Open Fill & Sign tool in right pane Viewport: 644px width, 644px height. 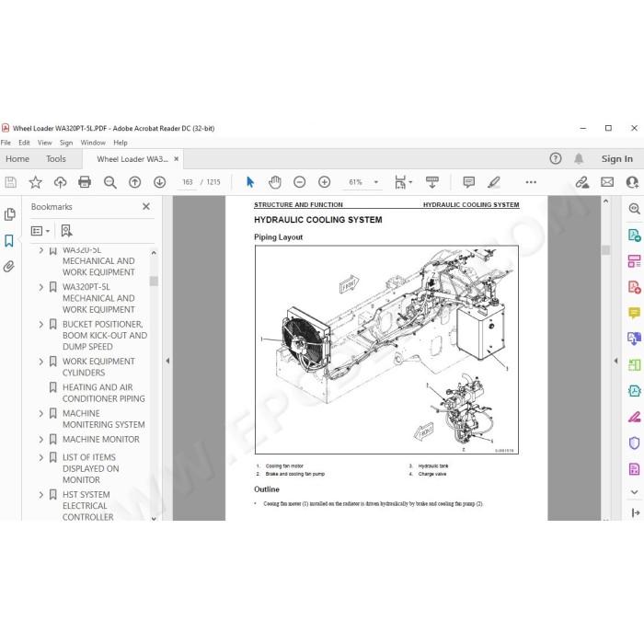point(634,418)
